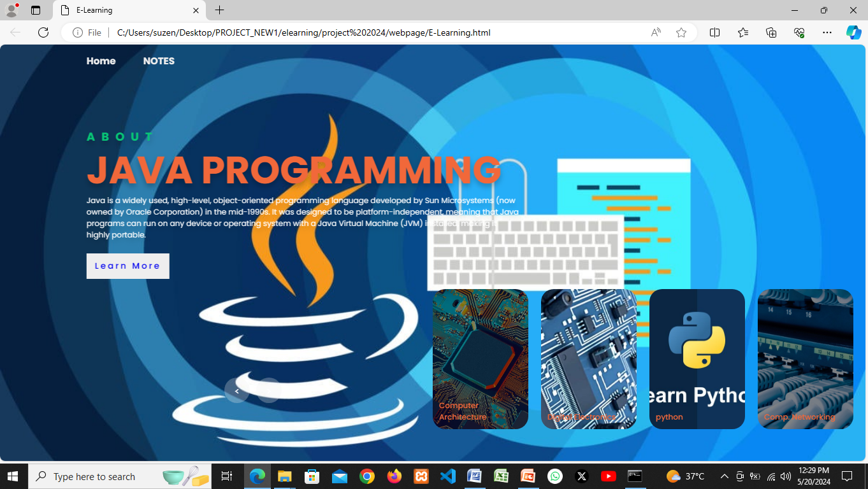
Task: Click the Learn More button
Action: (x=127, y=266)
